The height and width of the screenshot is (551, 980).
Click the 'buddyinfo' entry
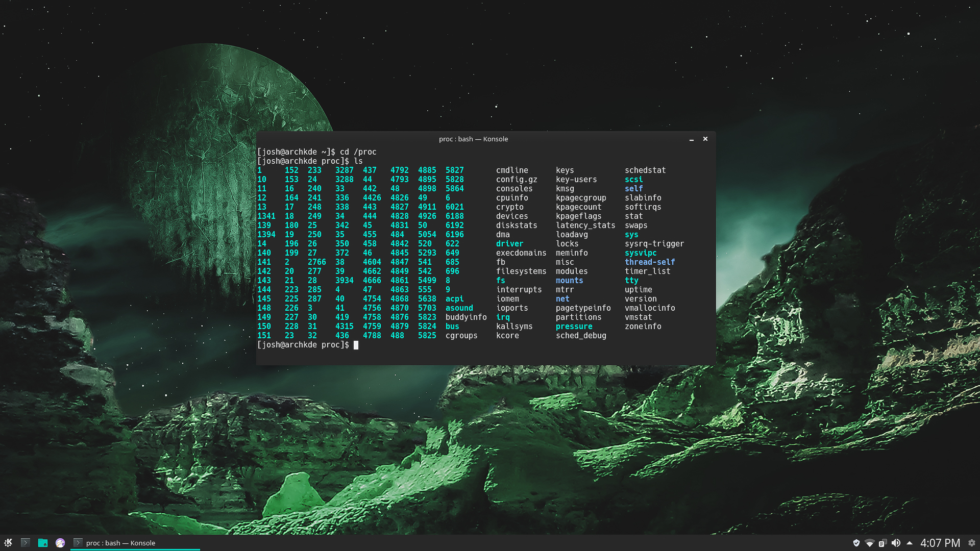pyautogui.click(x=466, y=317)
